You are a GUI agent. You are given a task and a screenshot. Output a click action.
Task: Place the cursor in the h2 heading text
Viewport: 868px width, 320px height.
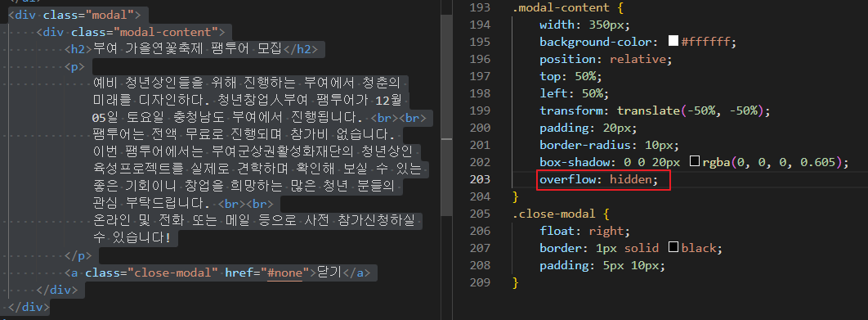tap(188, 49)
